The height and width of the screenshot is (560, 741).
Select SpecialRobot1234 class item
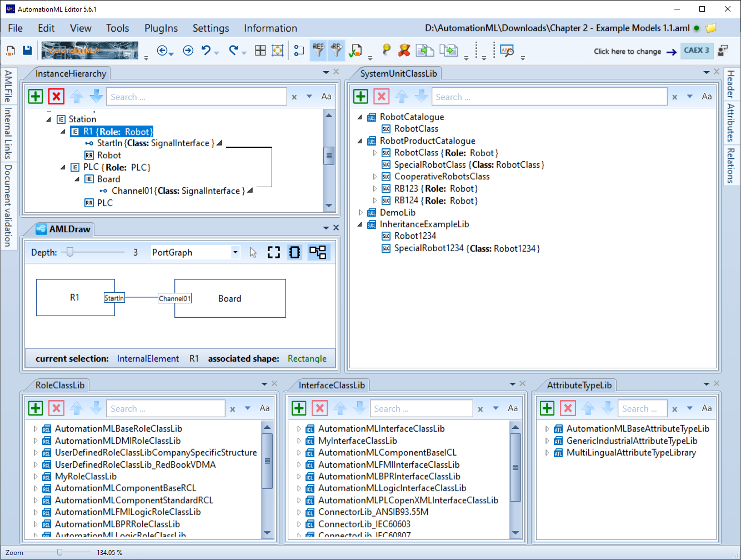coord(460,248)
